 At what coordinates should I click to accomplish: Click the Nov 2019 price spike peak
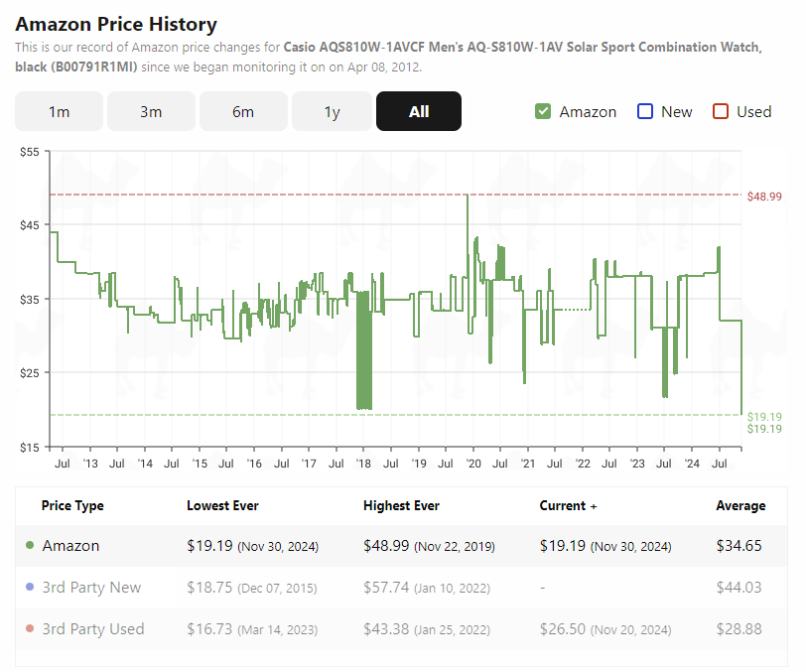(x=468, y=196)
